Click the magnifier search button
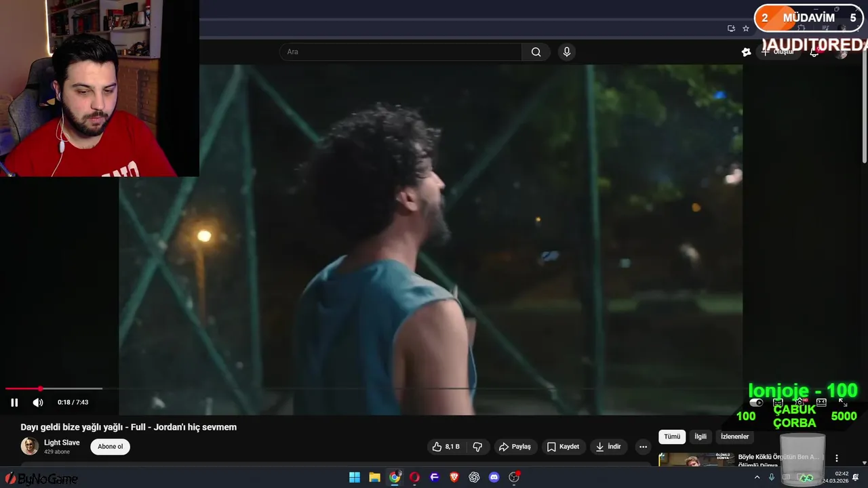Image resolution: width=868 pixels, height=488 pixels. coord(536,52)
